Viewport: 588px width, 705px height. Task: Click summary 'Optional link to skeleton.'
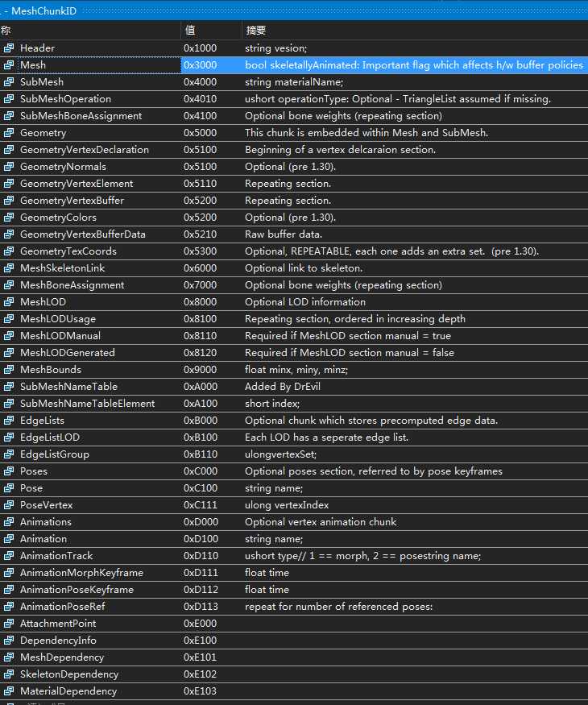(x=304, y=268)
